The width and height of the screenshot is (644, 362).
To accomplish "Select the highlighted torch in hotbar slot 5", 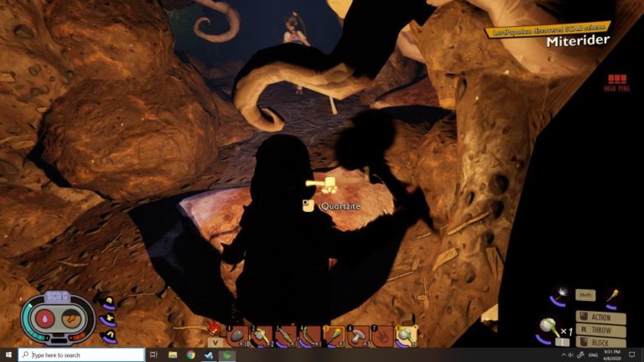I will [x=335, y=335].
